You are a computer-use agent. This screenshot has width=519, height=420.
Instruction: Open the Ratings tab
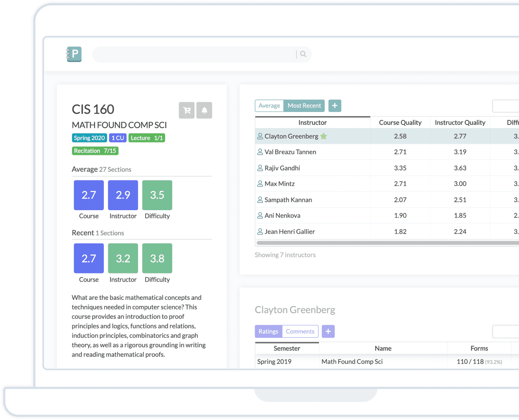pos(269,331)
